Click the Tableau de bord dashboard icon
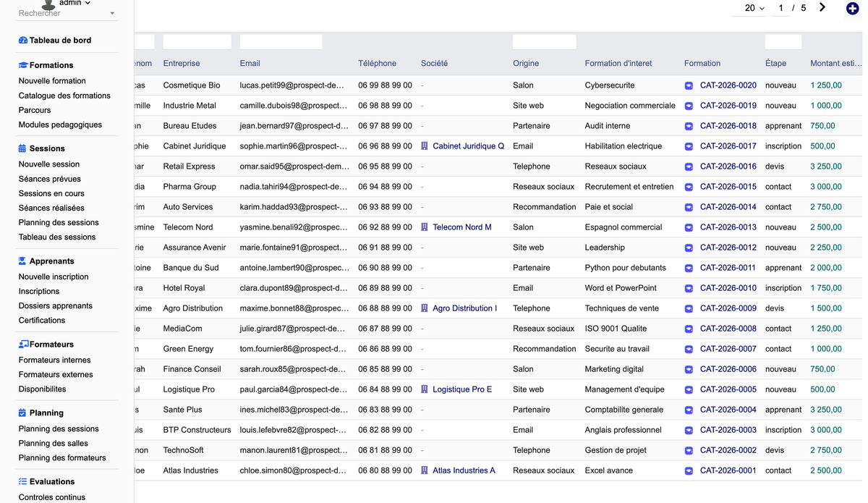Screen dimensions: 868x503 (23, 41)
